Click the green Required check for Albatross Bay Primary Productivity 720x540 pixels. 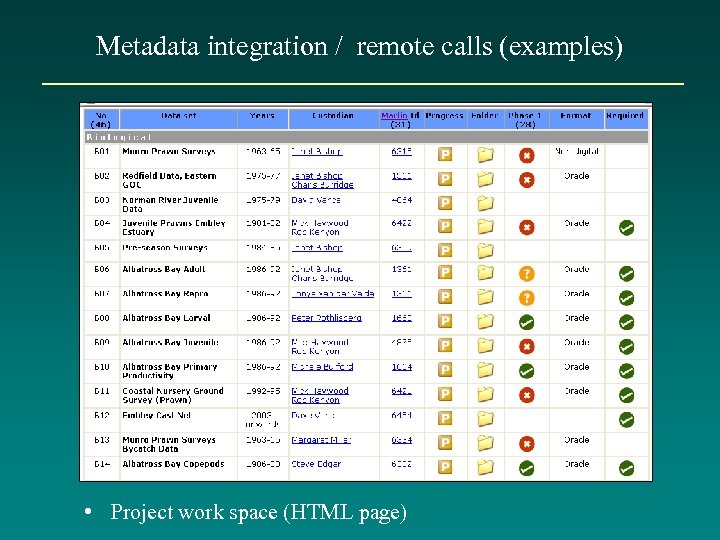click(x=626, y=371)
